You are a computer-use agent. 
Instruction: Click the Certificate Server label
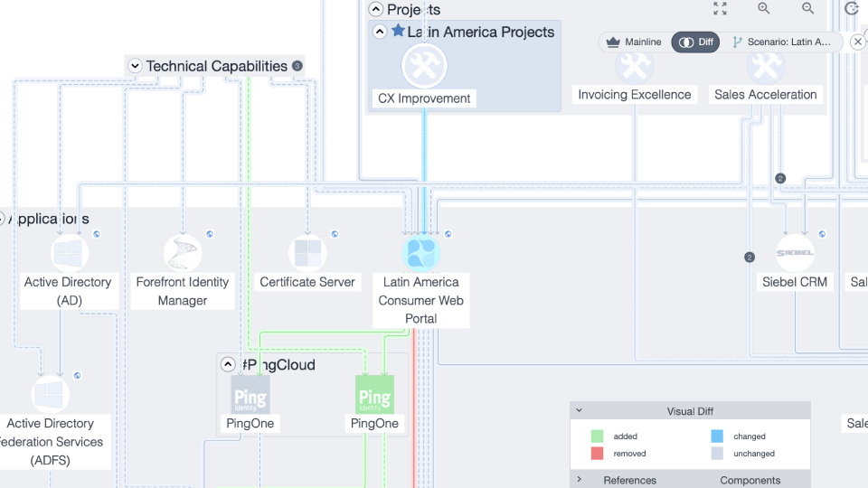(x=307, y=282)
